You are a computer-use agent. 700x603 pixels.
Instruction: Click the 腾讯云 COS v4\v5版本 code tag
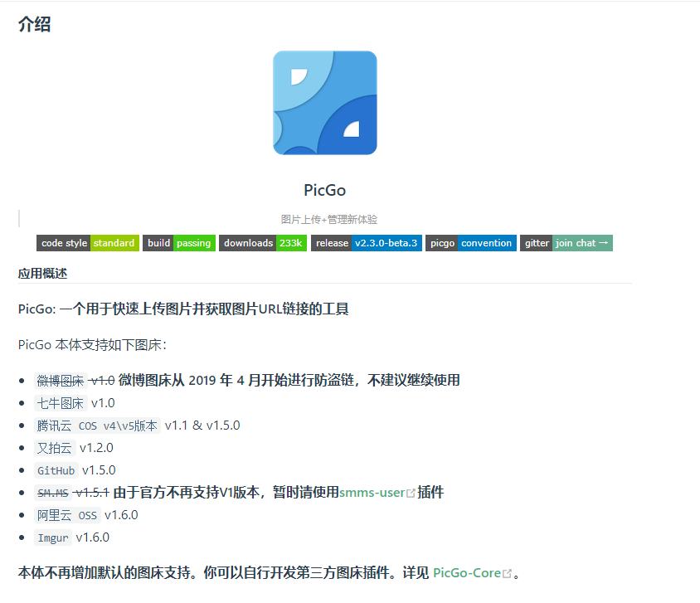coord(97,426)
